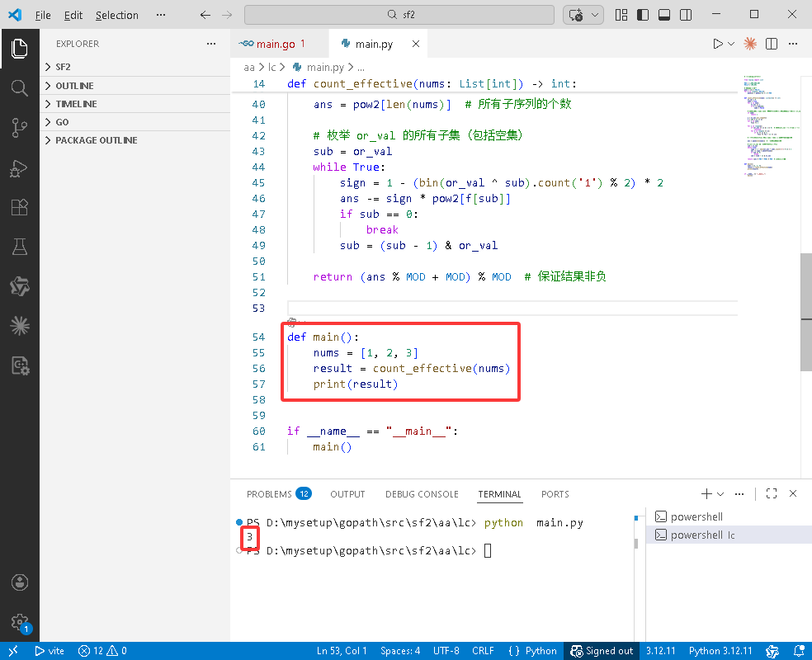
Task: Open the overflow menu bar ellipsis
Action: 161,15
